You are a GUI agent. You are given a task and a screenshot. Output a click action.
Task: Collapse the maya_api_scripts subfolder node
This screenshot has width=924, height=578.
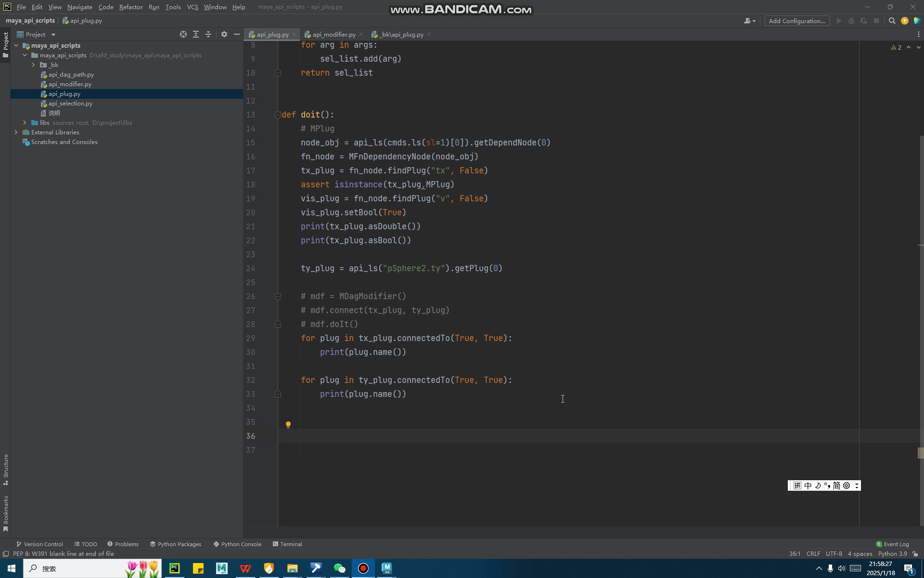25,55
